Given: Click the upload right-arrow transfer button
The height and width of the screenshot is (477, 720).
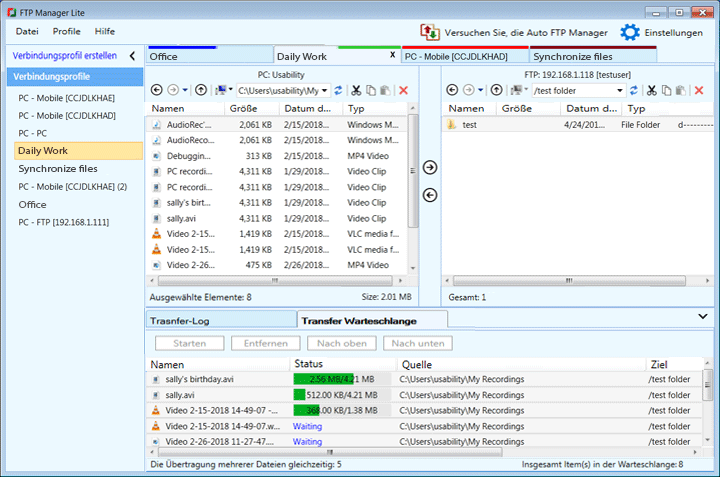Looking at the screenshot, I should [430, 167].
